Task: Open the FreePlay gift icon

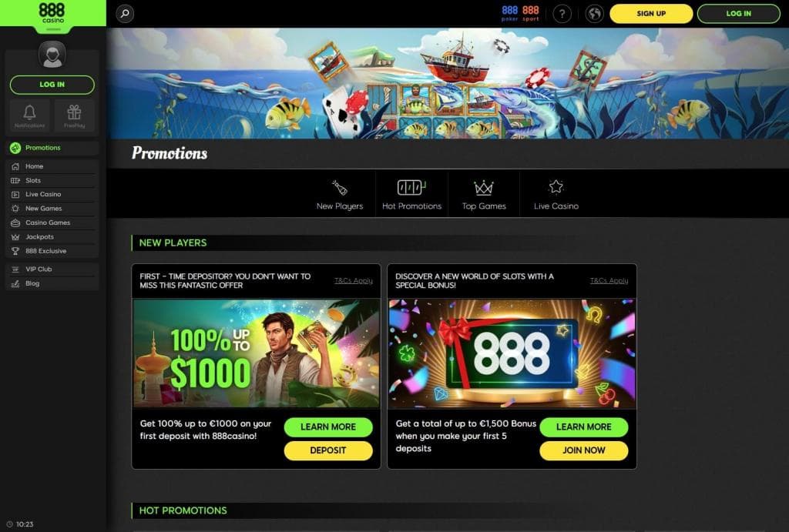Action: click(x=75, y=115)
